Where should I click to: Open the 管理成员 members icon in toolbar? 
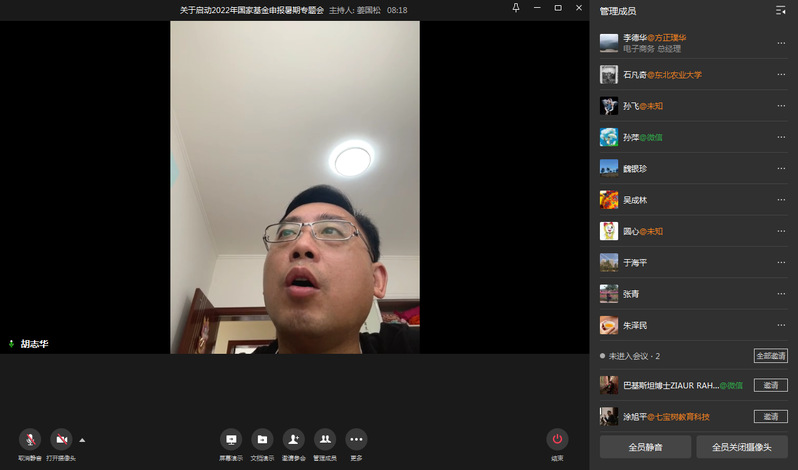(325, 439)
